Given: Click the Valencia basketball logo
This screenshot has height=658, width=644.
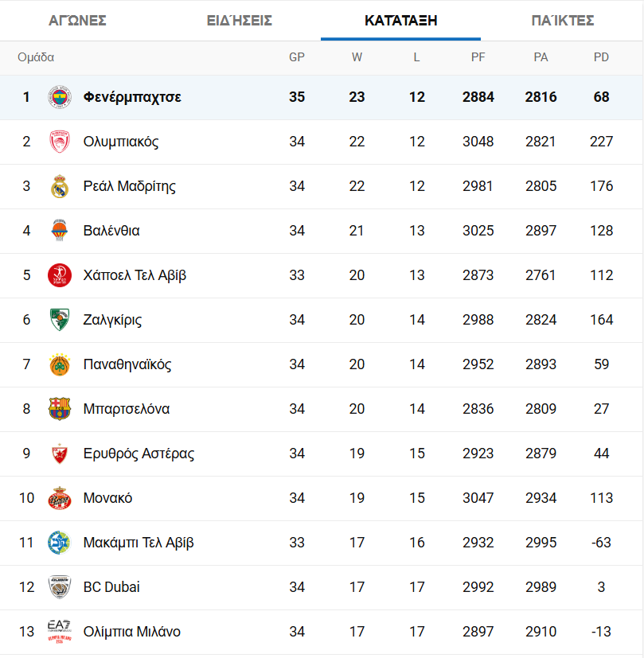Looking at the screenshot, I should click(x=60, y=231).
